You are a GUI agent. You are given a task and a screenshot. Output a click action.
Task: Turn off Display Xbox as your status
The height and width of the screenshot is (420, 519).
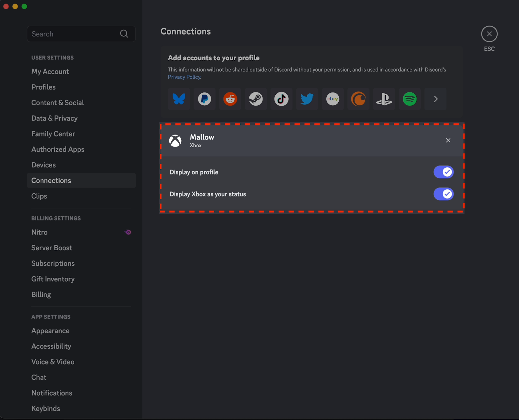coord(443,194)
